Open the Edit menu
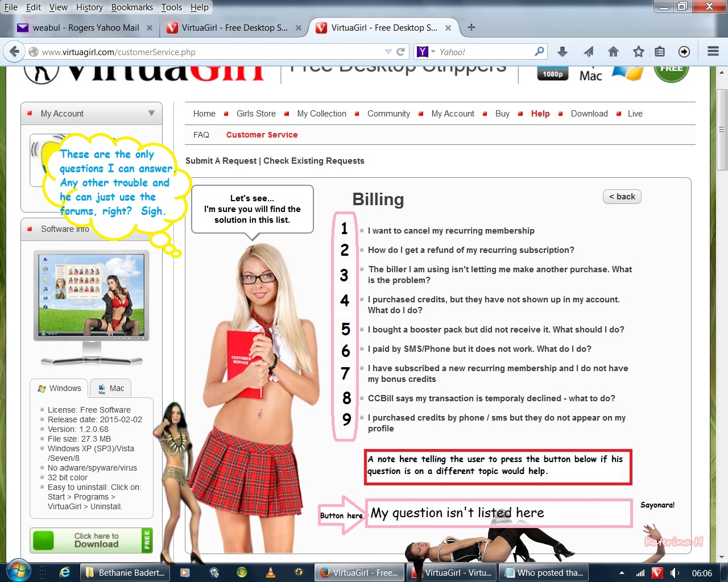 [34, 7]
